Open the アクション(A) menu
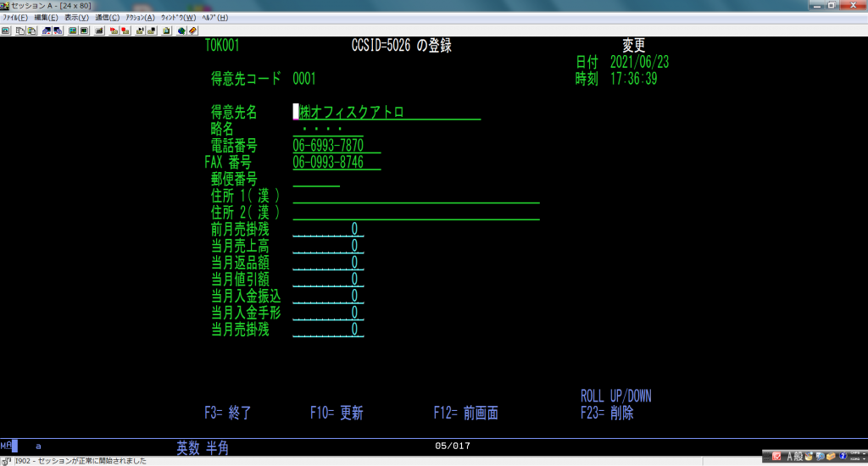The height and width of the screenshot is (466, 868). pos(140,17)
